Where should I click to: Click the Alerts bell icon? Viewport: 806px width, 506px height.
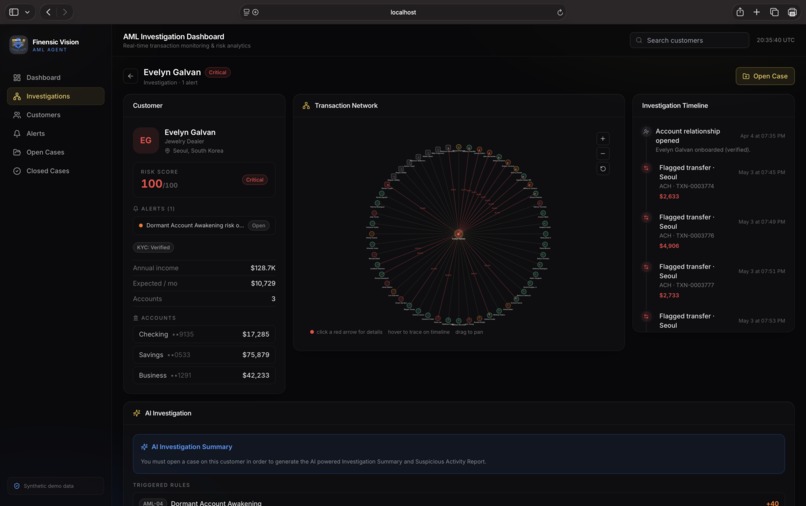17,133
